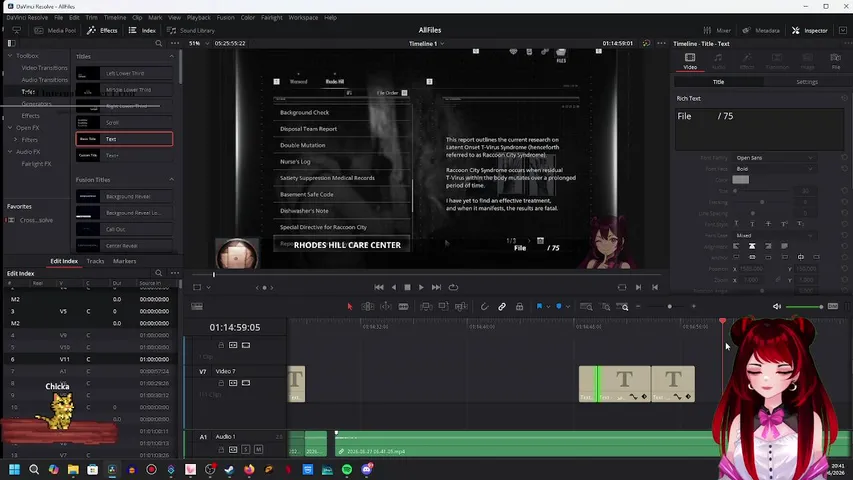The image size is (853, 480).
Task: Open the Mixer panel
Action: (717, 30)
